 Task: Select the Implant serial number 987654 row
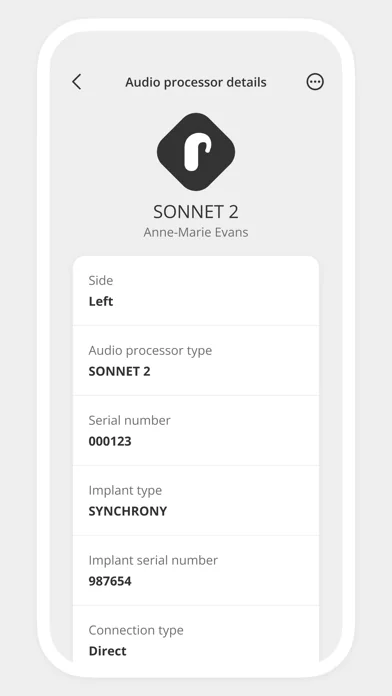point(196,570)
